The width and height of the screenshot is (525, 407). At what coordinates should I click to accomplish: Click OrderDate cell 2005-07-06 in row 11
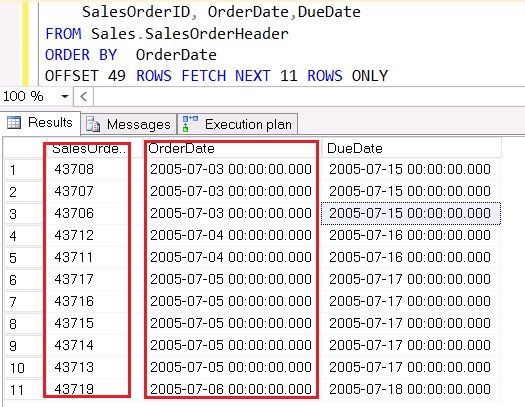click(x=231, y=389)
